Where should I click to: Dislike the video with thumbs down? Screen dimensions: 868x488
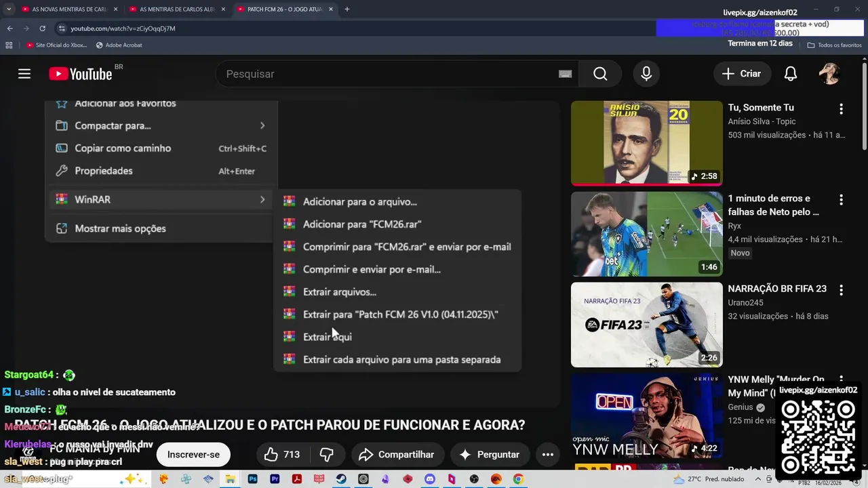tap(326, 455)
